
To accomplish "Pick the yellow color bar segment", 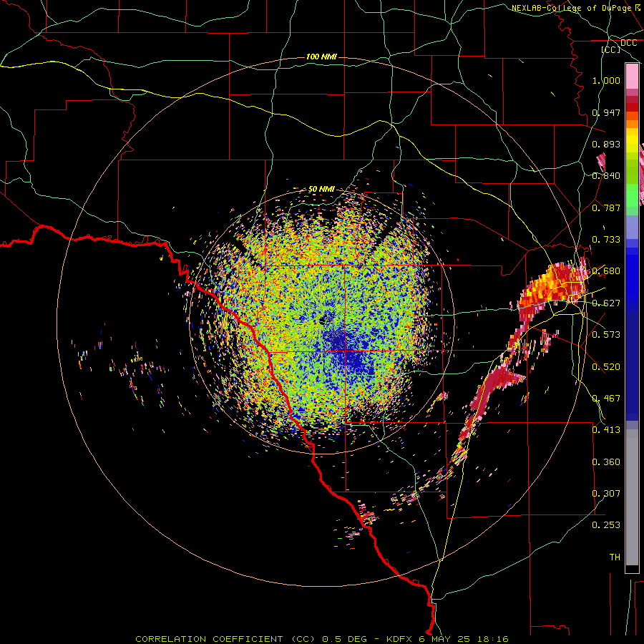I will [x=632, y=140].
